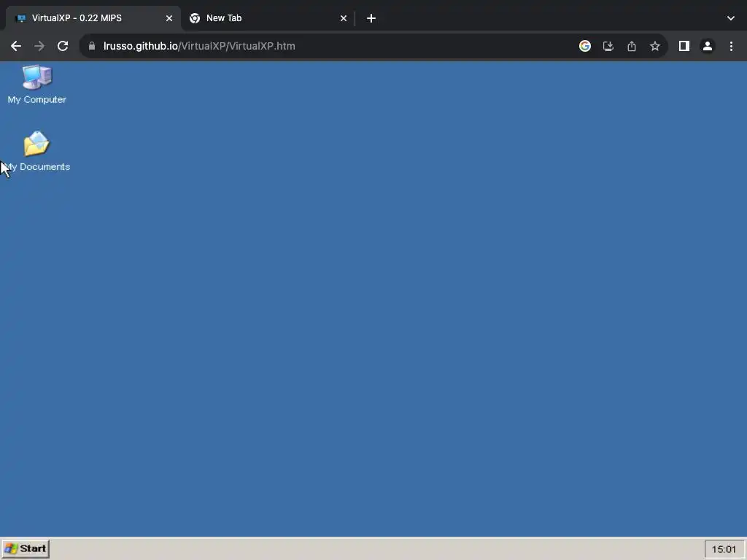Open the Chrome profile menu
Screen dimensions: 747x560
[708, 46]
